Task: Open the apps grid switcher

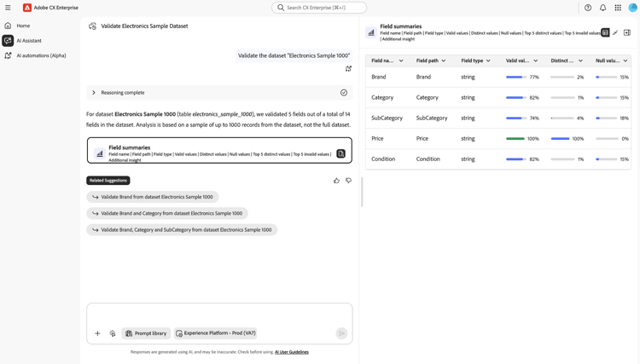Action: [x=618, y=8]
